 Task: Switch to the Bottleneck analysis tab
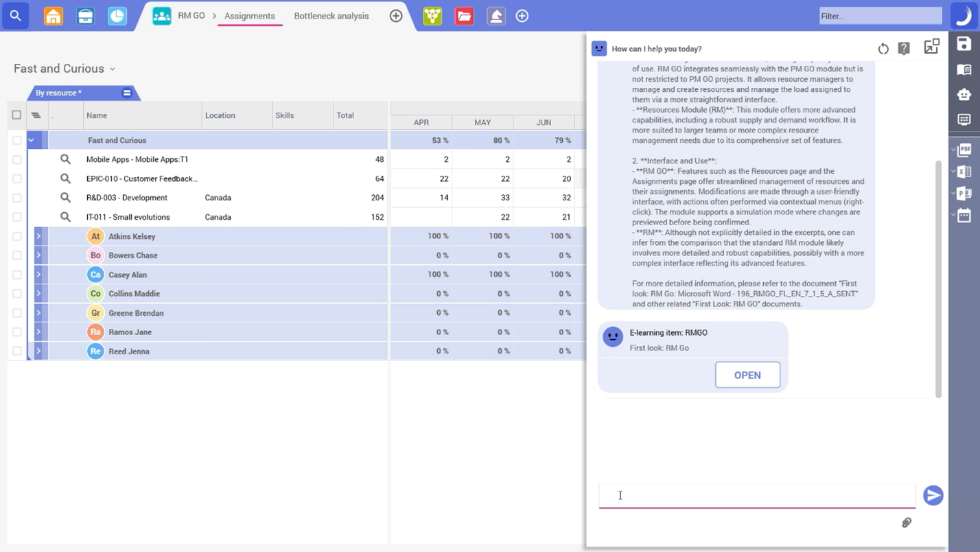[331, 15]
